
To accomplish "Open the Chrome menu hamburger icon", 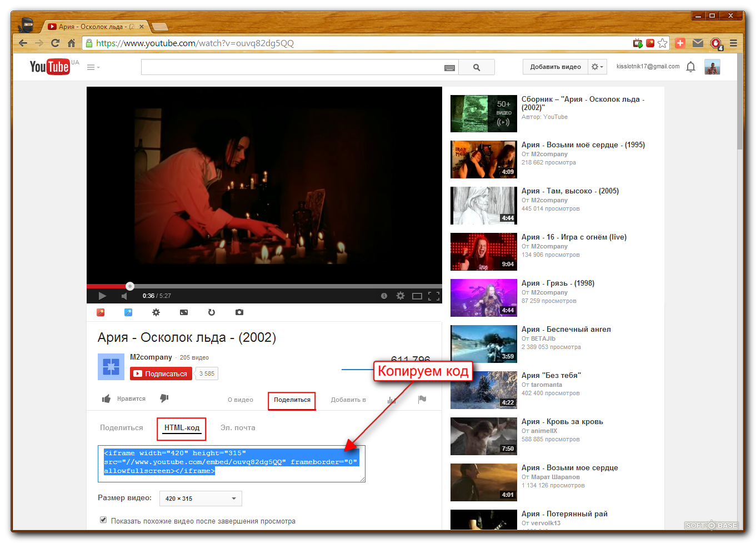I will pos(733,43).
